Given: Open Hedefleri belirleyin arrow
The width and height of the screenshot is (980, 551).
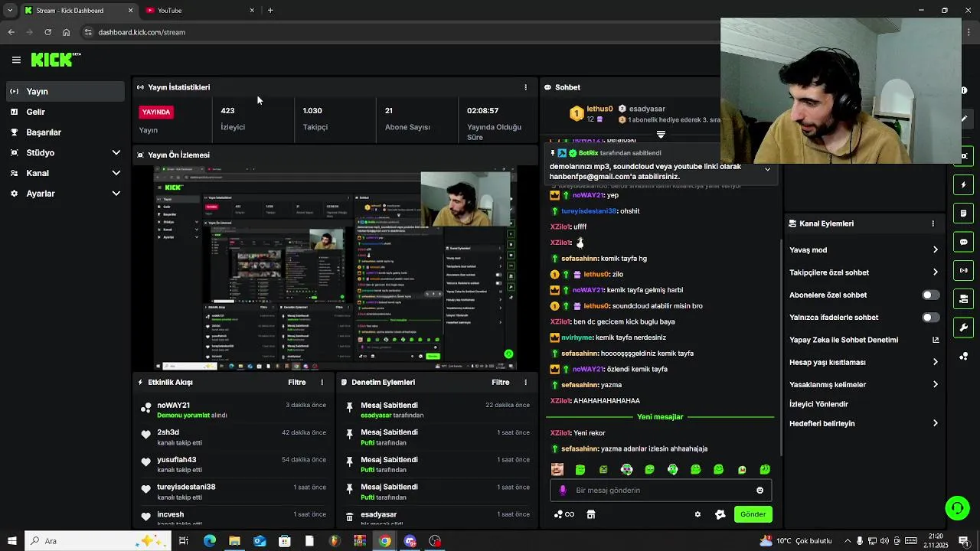Looking at the screenshot, I should [x=935, y=423].
